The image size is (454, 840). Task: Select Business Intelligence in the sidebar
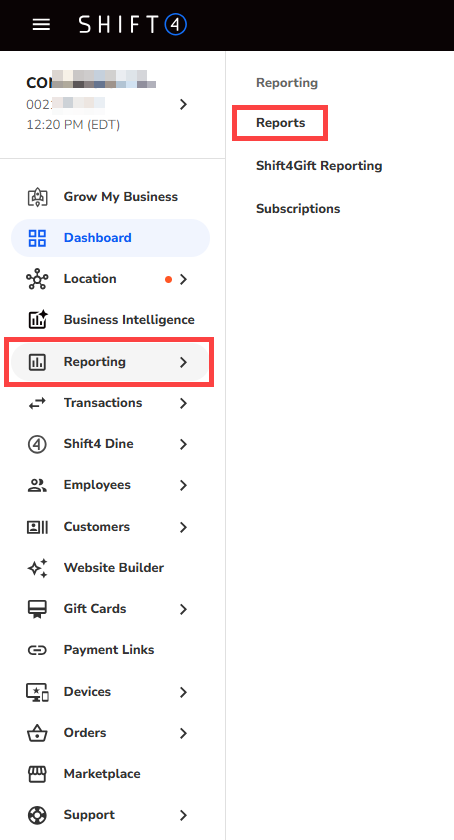tap(129, 320)
